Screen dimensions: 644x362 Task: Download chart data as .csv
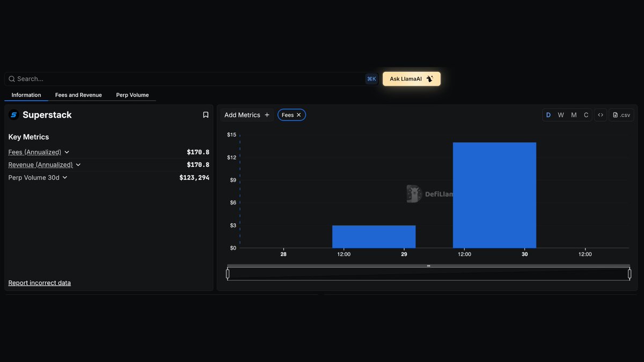621,115
